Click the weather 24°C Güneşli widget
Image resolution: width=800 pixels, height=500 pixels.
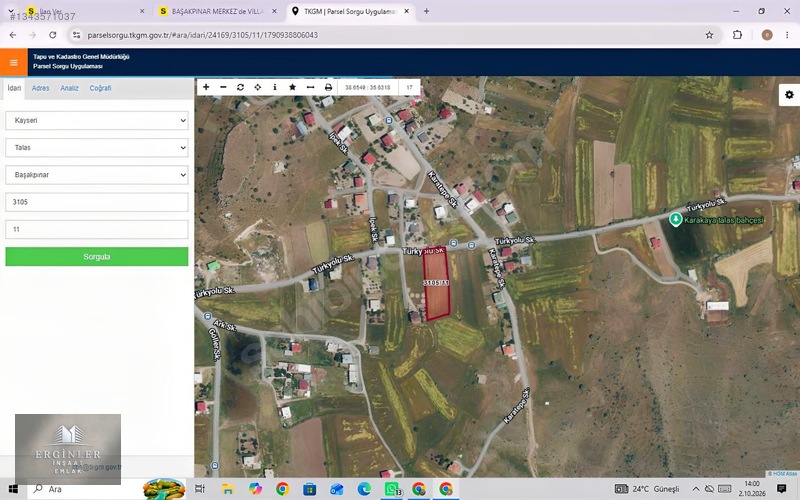point(648,489)
